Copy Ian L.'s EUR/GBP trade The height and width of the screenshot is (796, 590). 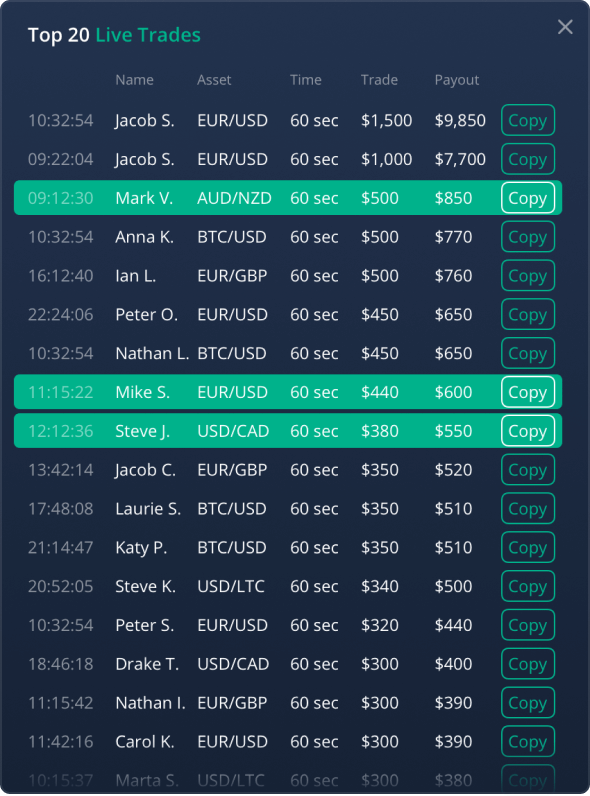point(528,276)
